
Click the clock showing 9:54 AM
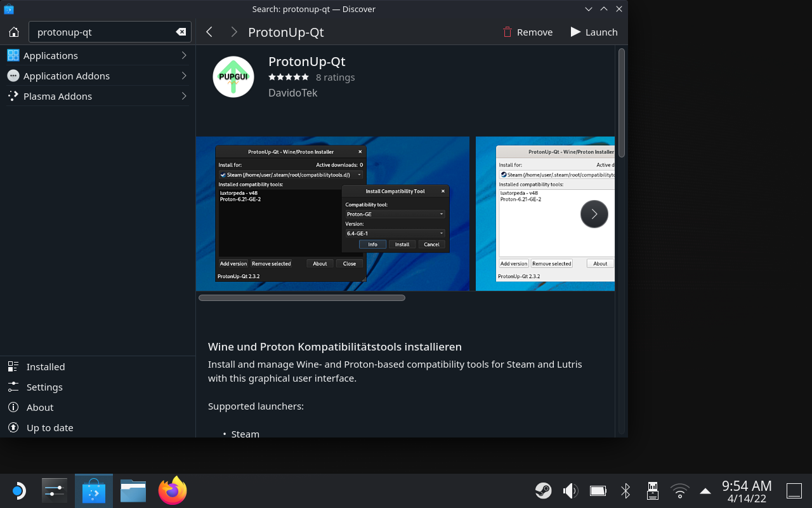[x=747, y=491]
